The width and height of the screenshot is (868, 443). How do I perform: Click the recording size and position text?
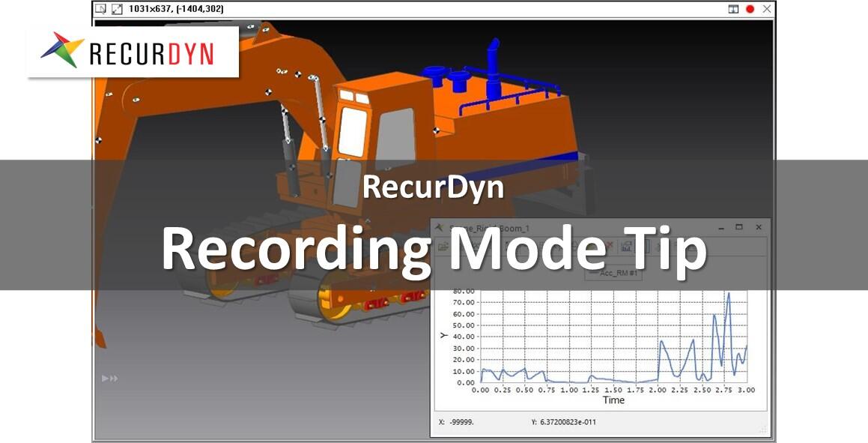click(x=176, y=9)
